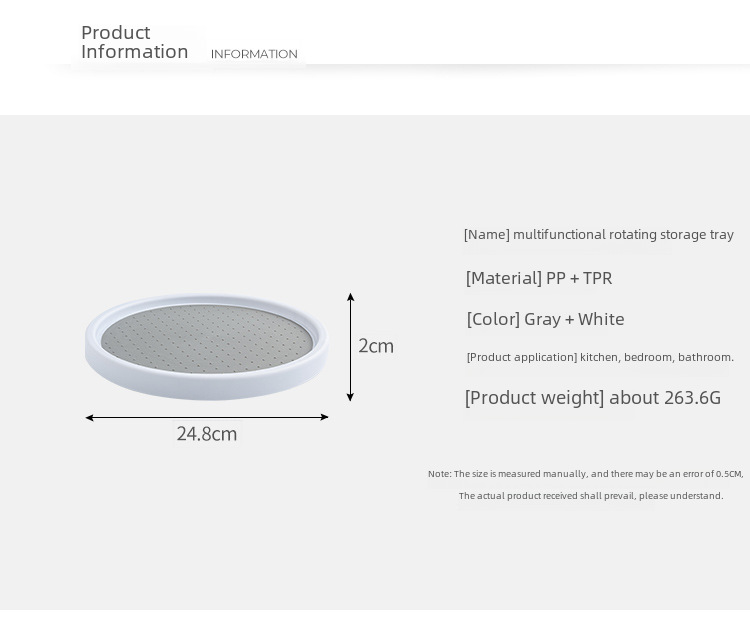Click the white rim of the tray
The height and width of the screenshot is (617, 750).
pyautogui.click(x=207, y=386)
